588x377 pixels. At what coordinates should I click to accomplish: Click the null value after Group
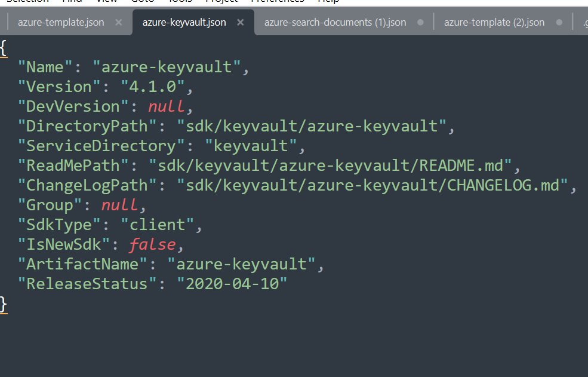coord(119,205)
